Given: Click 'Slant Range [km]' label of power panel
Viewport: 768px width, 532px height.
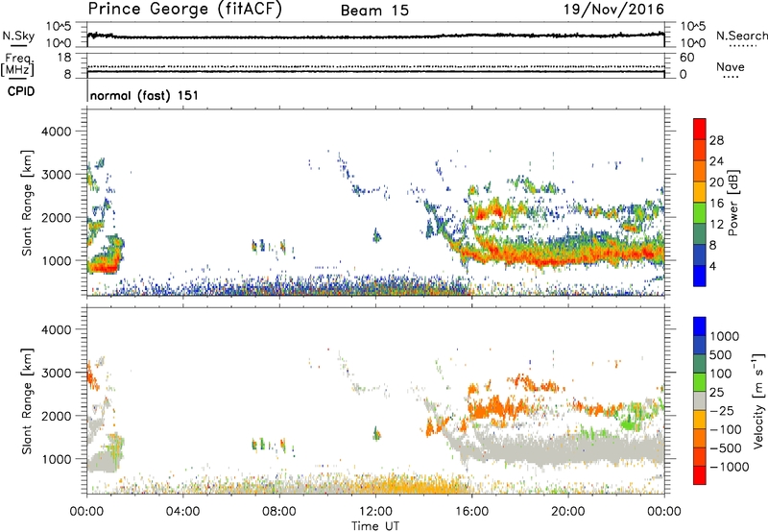Looking at the screenshot, I should point(27,203).
